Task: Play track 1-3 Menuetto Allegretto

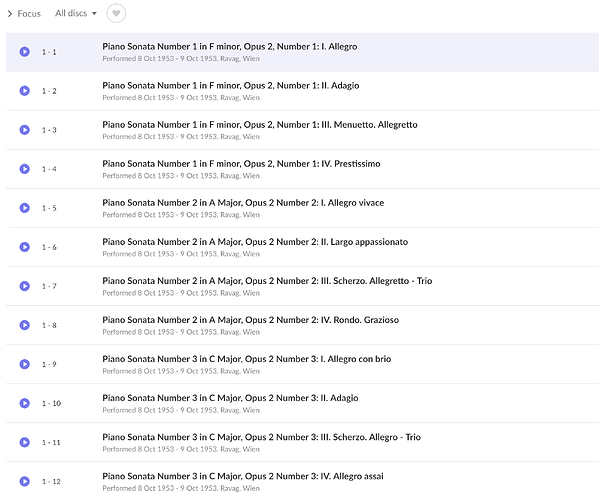Action: (x=24, y=130)
